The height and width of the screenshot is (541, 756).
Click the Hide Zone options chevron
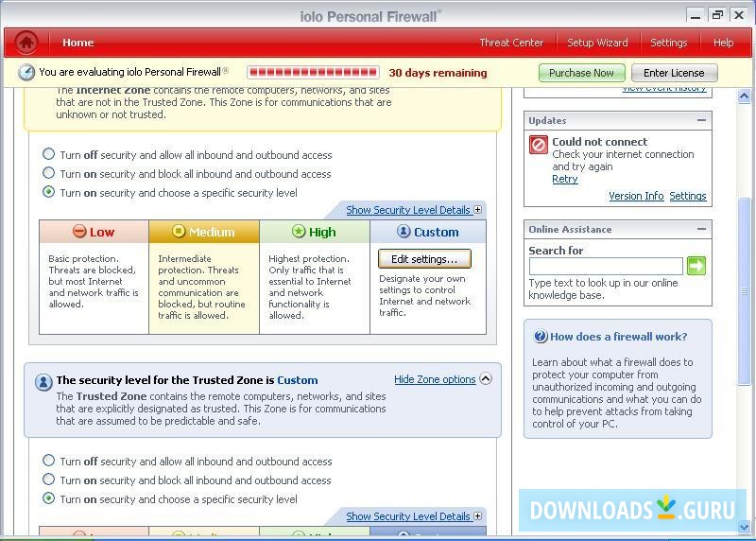(486, 379)
